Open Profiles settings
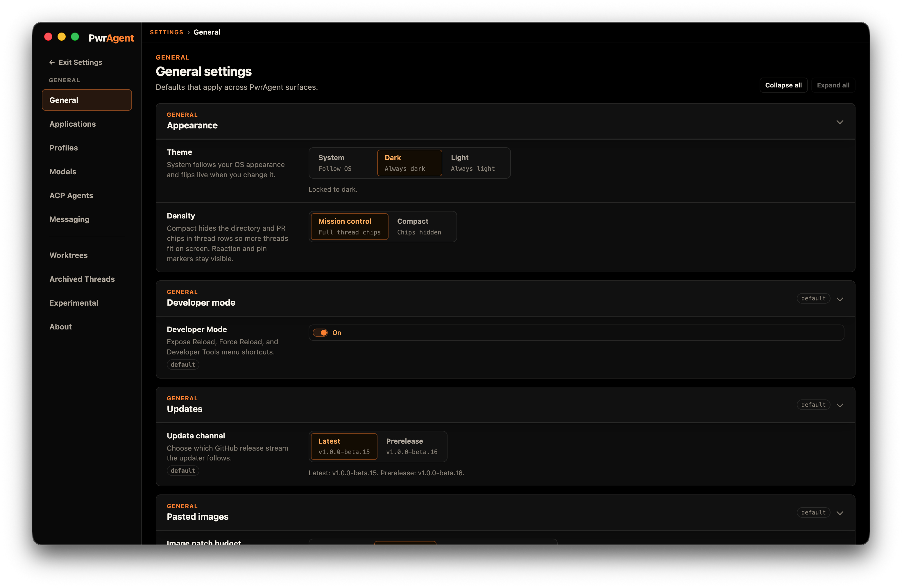This screenshot has height=588, width=902. tap(87, 148)
